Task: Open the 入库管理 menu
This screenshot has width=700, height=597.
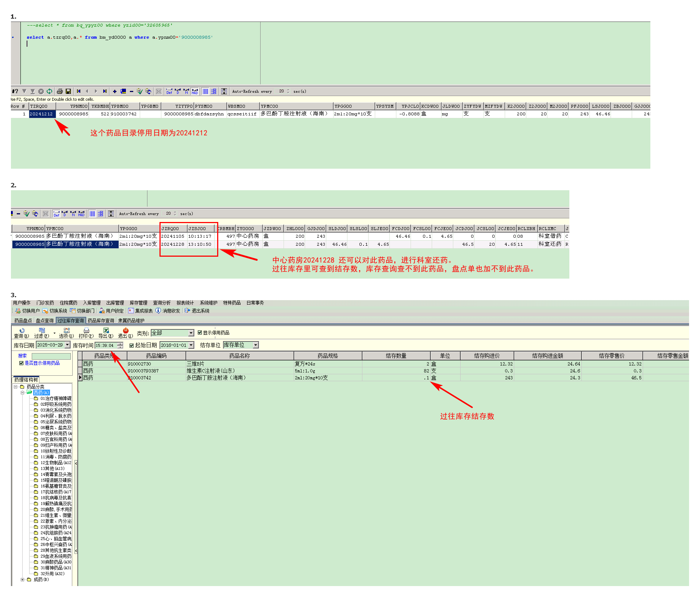Action: pyautogui.click(x=92, y=303)
